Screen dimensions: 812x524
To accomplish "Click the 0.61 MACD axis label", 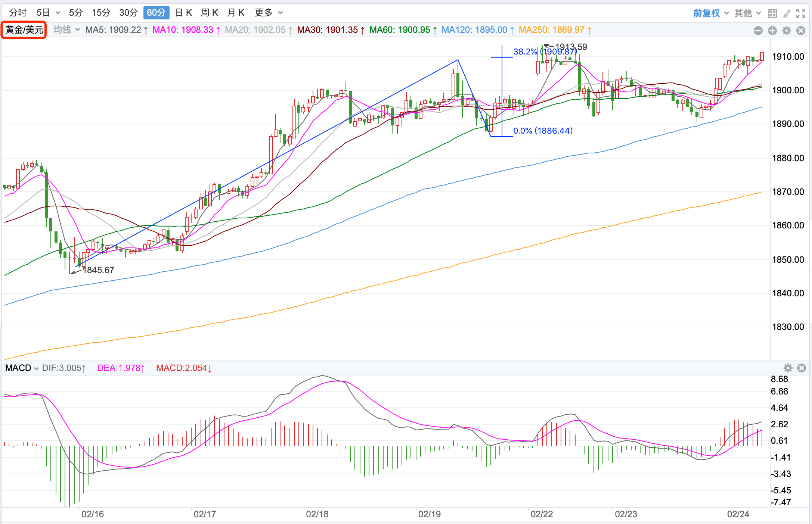I will coord(780,441).
